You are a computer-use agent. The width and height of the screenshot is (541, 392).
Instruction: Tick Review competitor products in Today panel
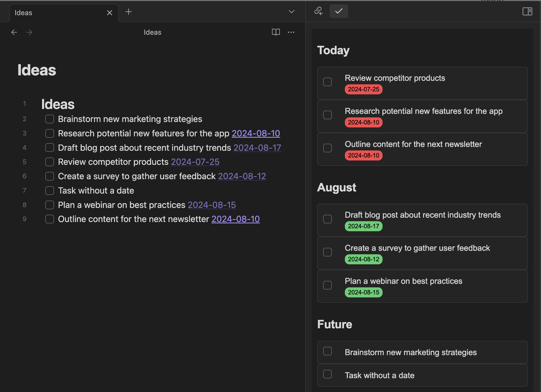pos(327,82)
